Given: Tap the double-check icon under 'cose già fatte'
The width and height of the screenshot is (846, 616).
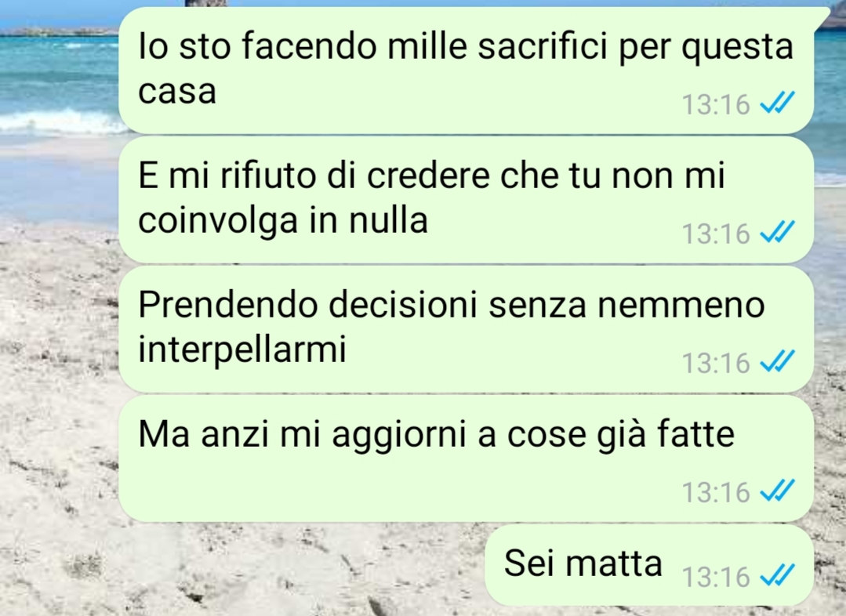Looking at the screenshot, I should point(777,491).
